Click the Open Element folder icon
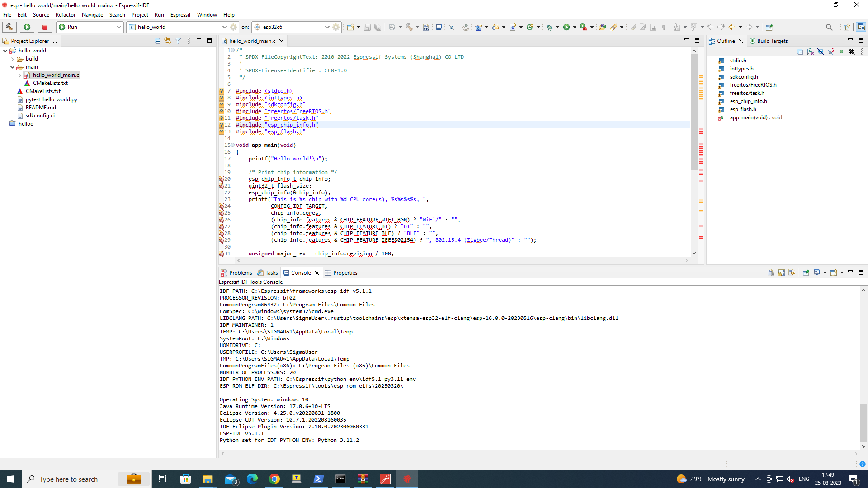868x488 pixels. [602, 27]
